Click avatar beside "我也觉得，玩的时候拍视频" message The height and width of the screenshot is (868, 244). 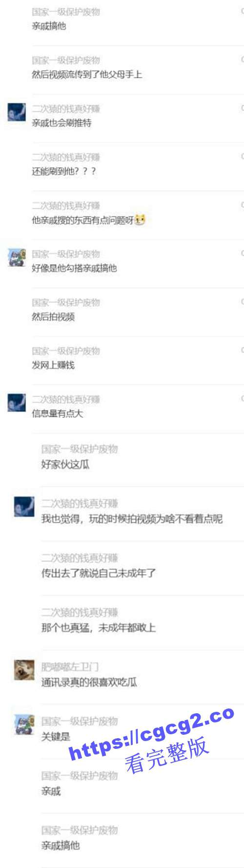tap(24, 507)
